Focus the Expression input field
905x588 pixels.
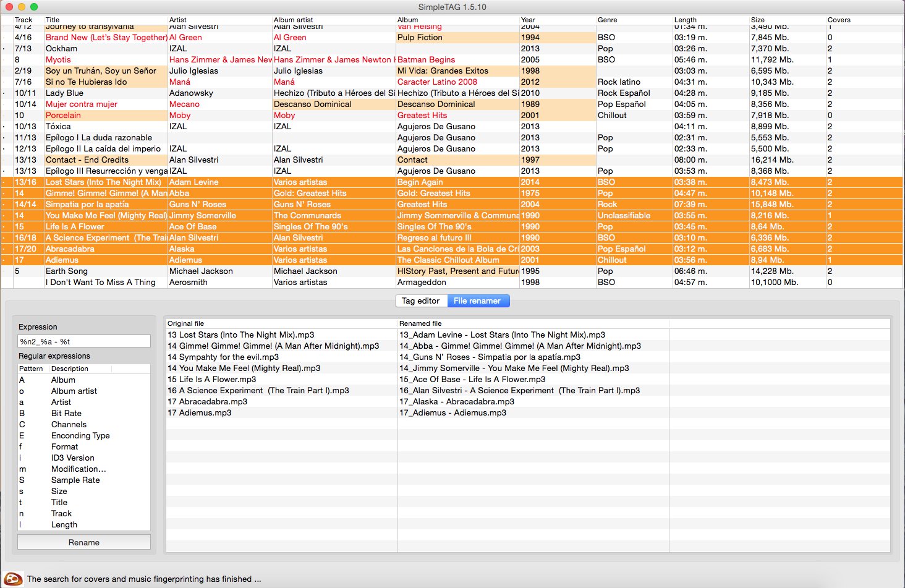[x=84, y=341]
